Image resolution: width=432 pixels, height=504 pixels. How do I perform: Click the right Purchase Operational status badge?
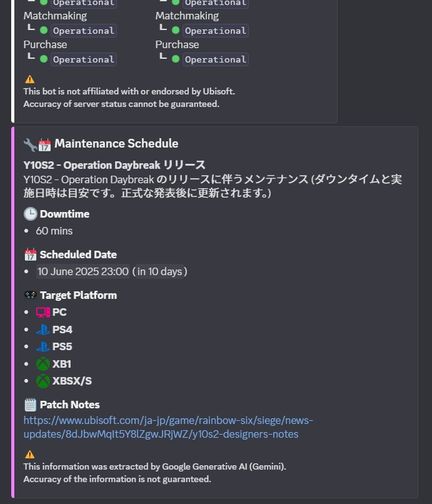pos(215,60)
